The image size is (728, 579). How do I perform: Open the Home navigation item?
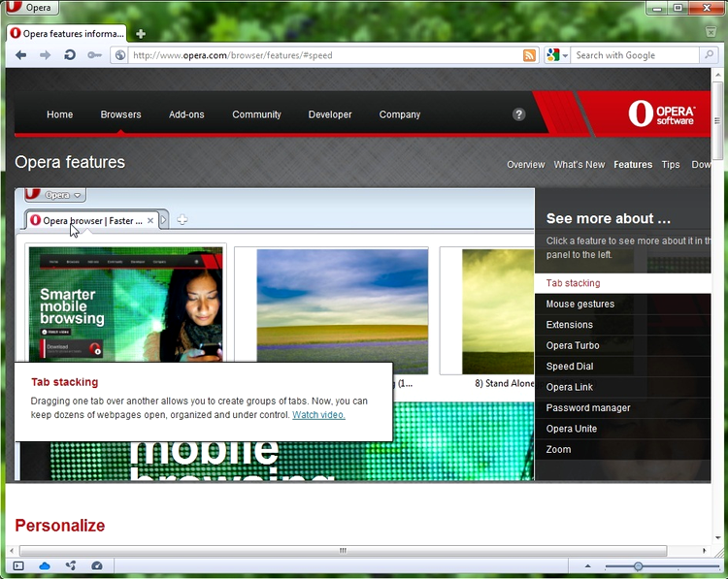point(60,114)
